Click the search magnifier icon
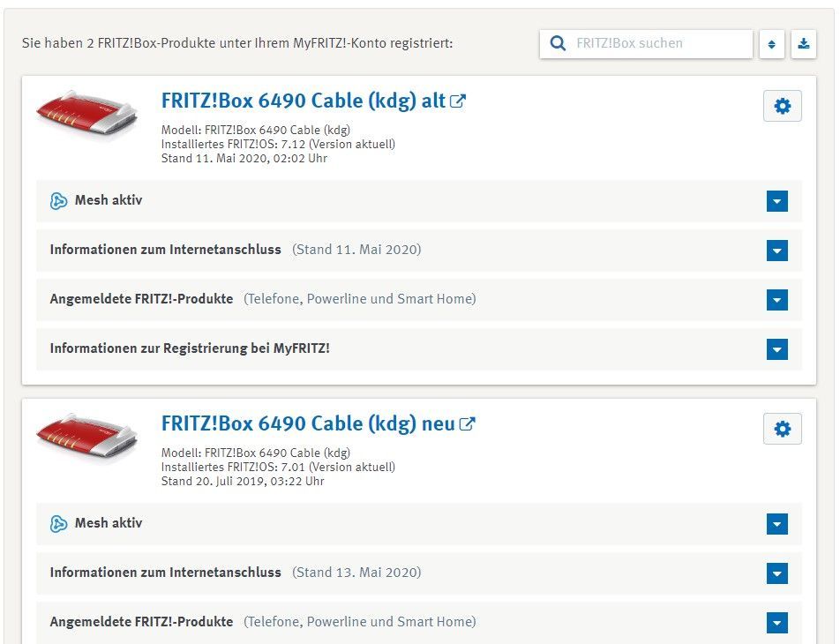Image resolution: width=840 pixels, height=644 pixels. (x=558, y=43)
